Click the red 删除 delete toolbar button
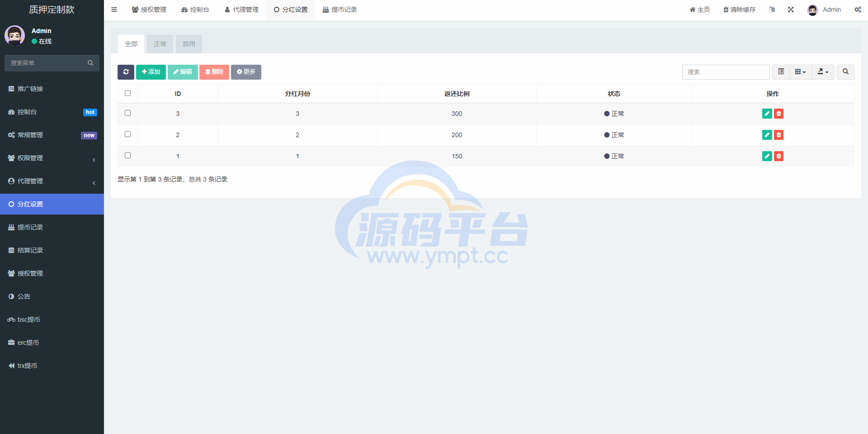This screenshot has height=434, width=868. (214, 72)
